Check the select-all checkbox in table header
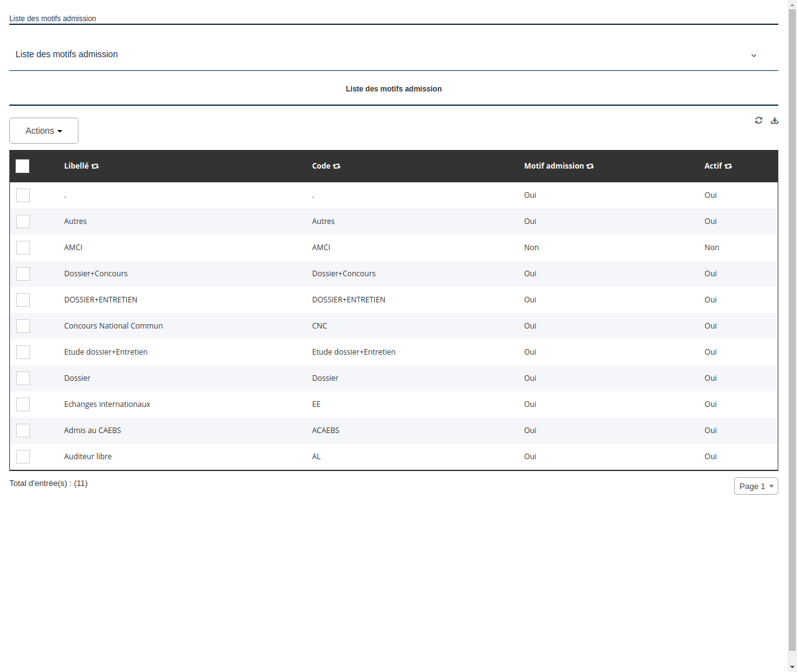Image resolution: width=797 pixels, height=672 pixels. (22, 166)
